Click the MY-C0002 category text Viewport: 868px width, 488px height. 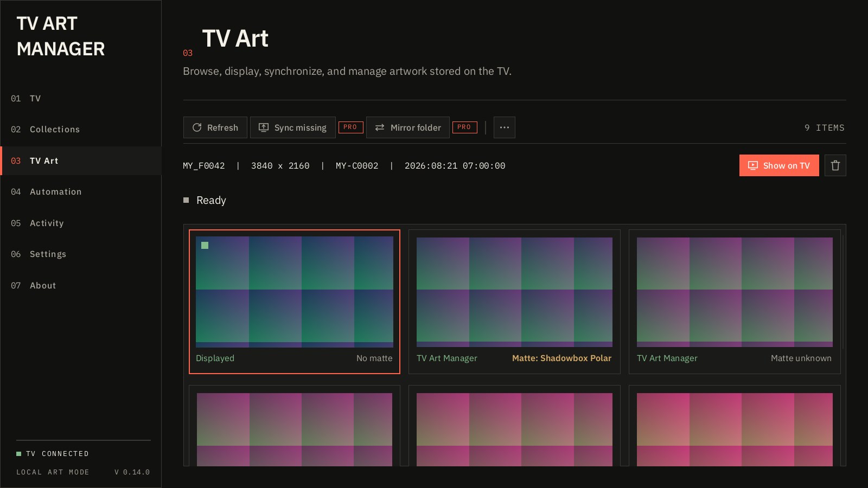[x=357, y=166]
